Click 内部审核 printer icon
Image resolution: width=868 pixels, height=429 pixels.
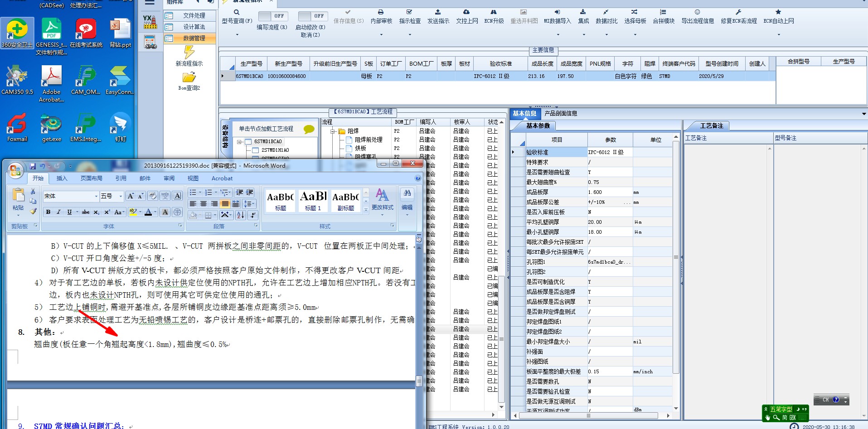click(381, 12)
